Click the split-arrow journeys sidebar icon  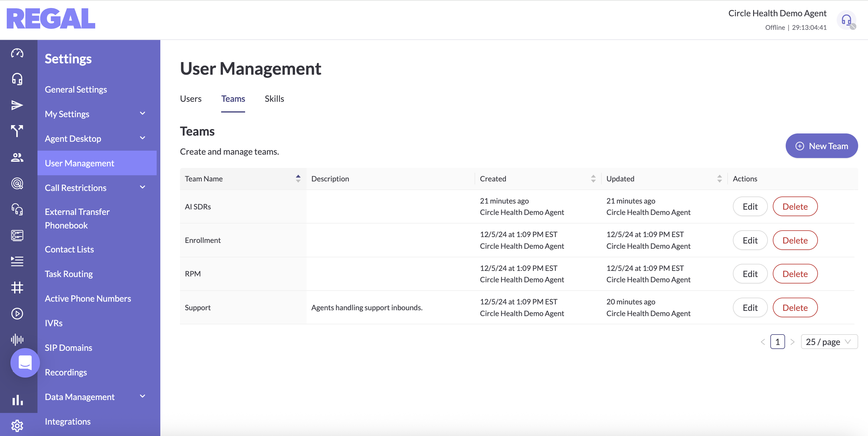coord(17,131)
